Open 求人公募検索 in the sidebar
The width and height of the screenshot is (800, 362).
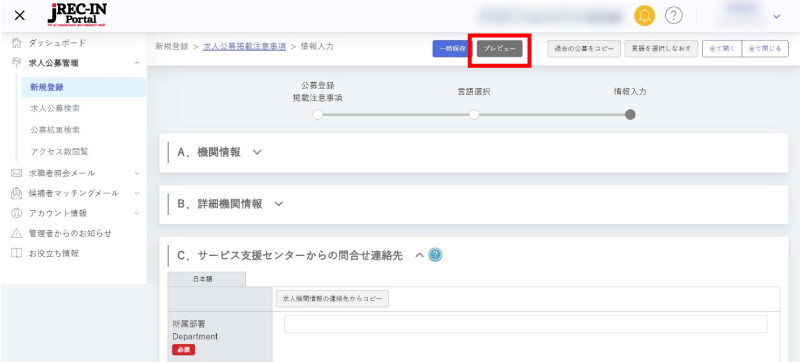point(55,109)
